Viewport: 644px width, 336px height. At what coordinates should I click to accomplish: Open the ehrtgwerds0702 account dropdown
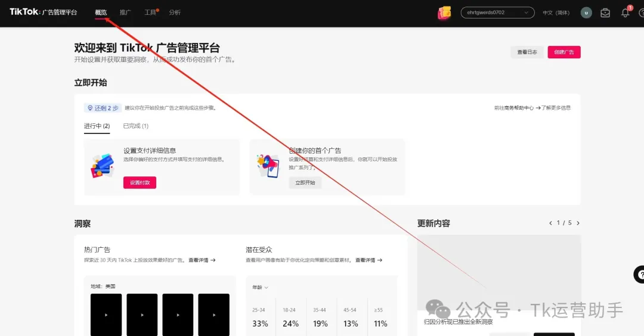(x=497, y=13)
